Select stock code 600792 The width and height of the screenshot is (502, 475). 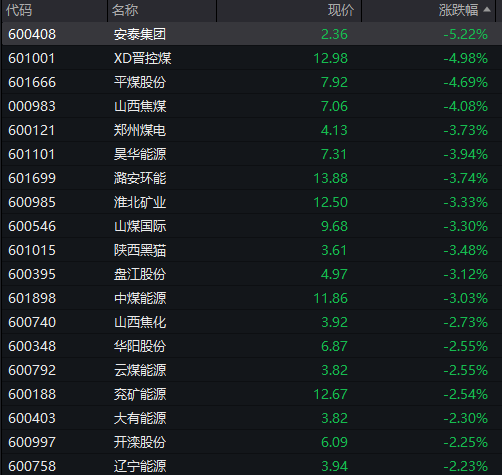tap(32, 370)
